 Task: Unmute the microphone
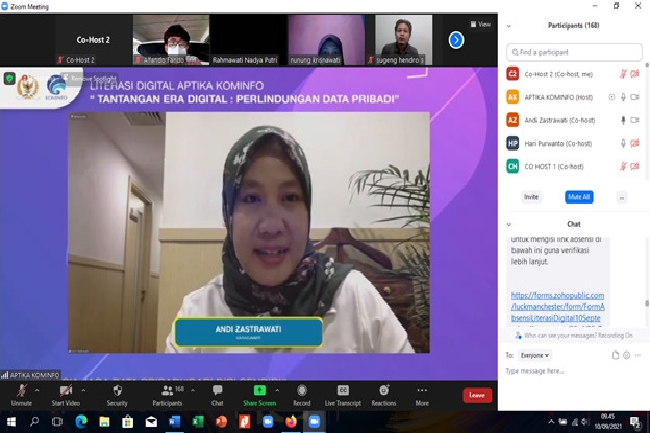(x=21, y=390)
